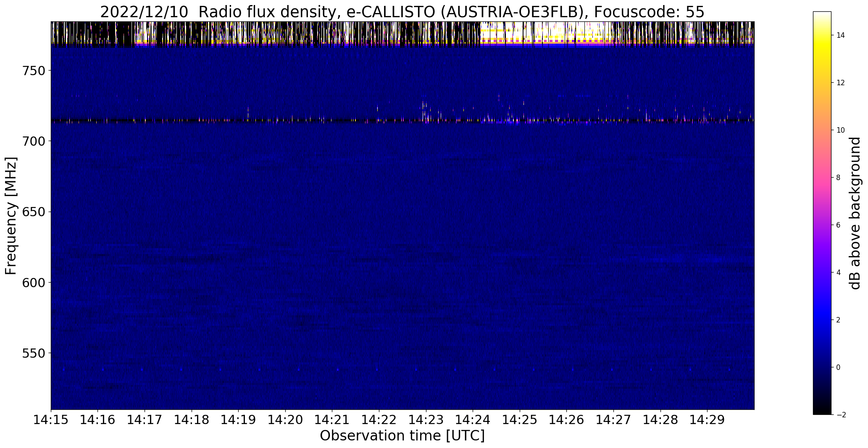
Task: Click the colorbar tick value 4
Action: [839, 272]
